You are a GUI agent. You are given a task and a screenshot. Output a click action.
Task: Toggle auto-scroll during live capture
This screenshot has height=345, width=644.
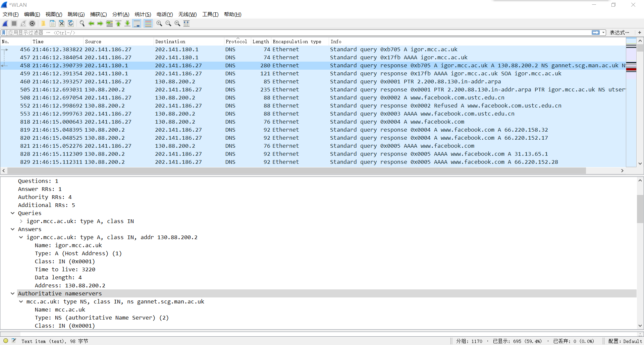click(x=137, y=23)
